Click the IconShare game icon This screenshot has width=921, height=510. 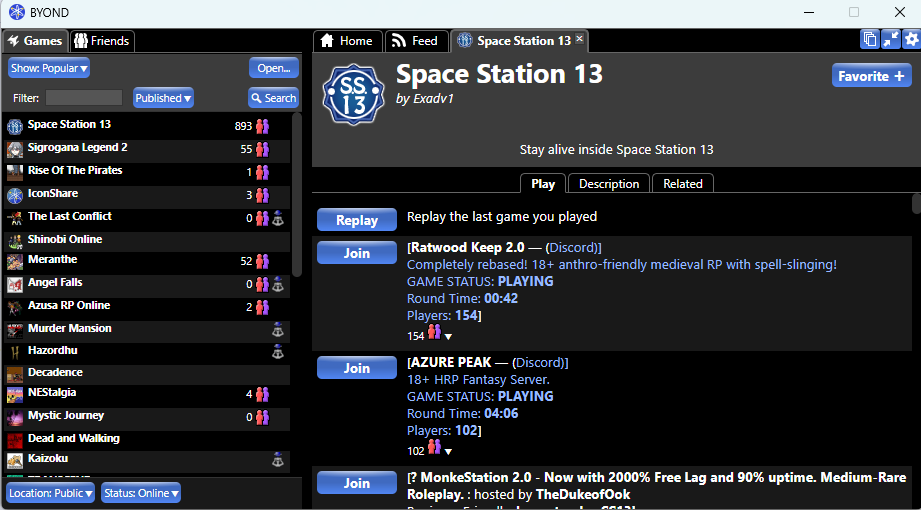coord(15,196)
